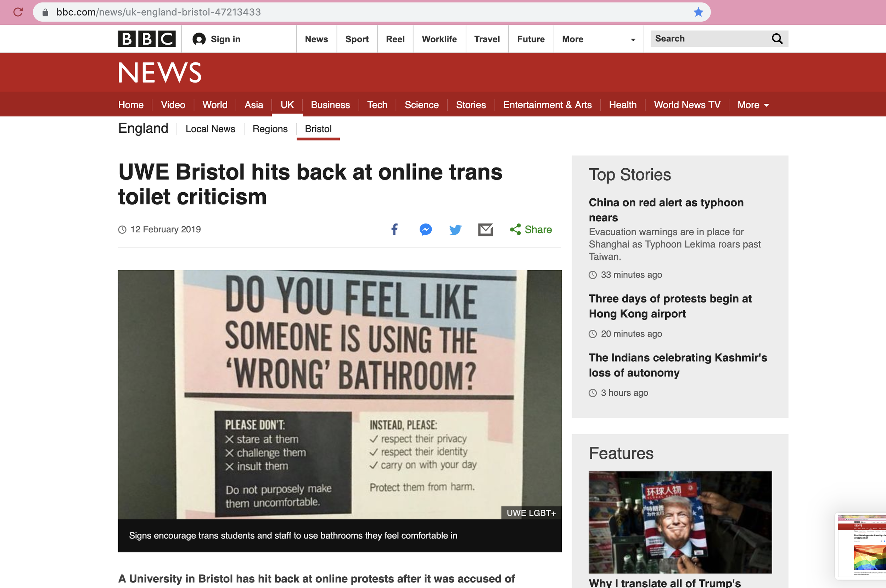Click the green Share button
Viewport: 886px width, 588px height.
coord(531,229)
